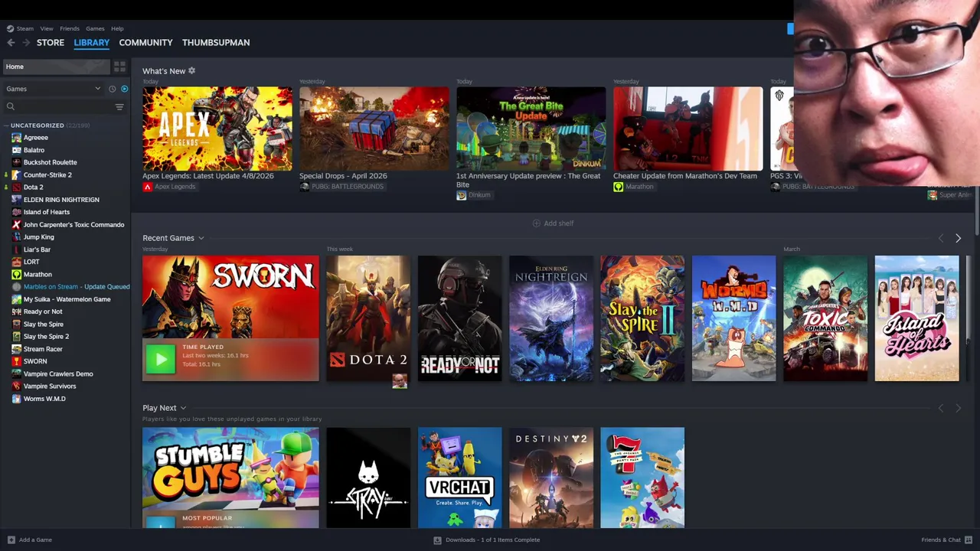Open the Help menu

(x=117, y=28)
